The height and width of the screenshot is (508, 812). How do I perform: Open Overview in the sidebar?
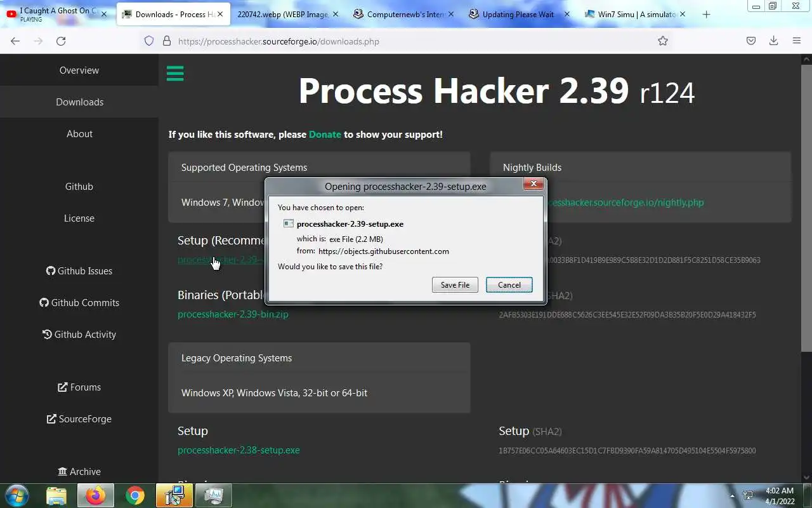pyautogui.click(x=79, y=70)
